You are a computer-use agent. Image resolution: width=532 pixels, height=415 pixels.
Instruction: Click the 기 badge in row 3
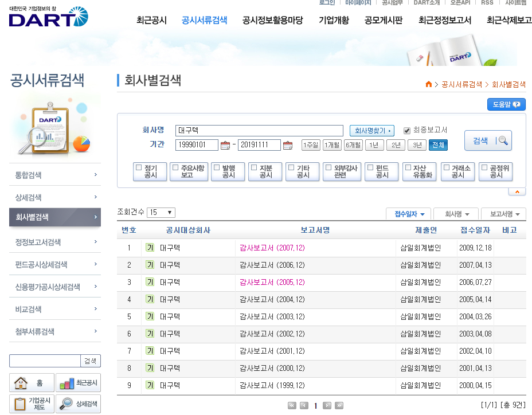point(150,282)
